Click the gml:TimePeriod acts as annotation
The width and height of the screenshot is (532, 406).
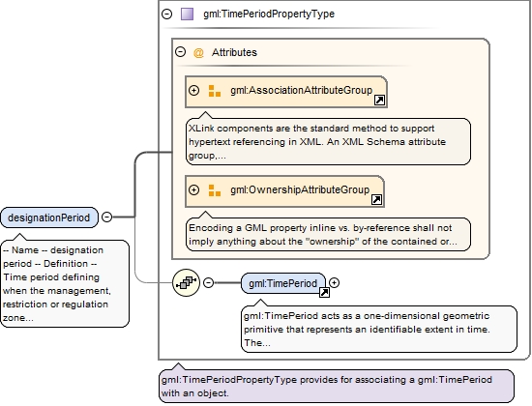click(x=379, y=329)
